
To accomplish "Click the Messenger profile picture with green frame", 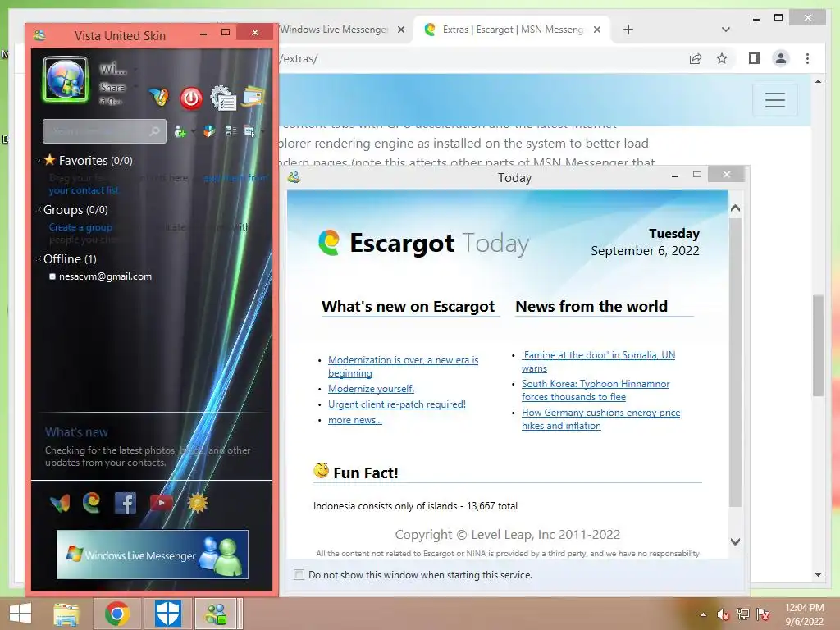I will [66, 80].
